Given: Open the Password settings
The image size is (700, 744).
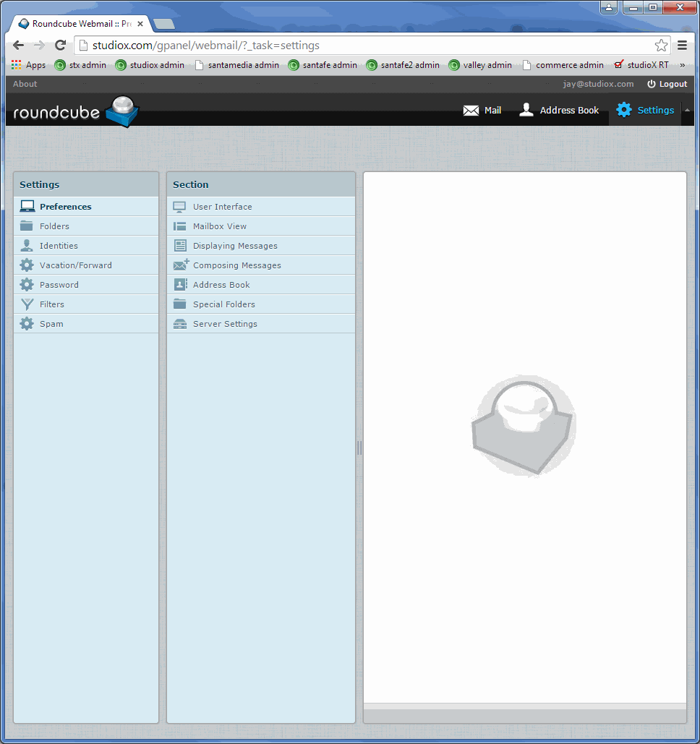Looking at the screenshot, I should (59, 285).
